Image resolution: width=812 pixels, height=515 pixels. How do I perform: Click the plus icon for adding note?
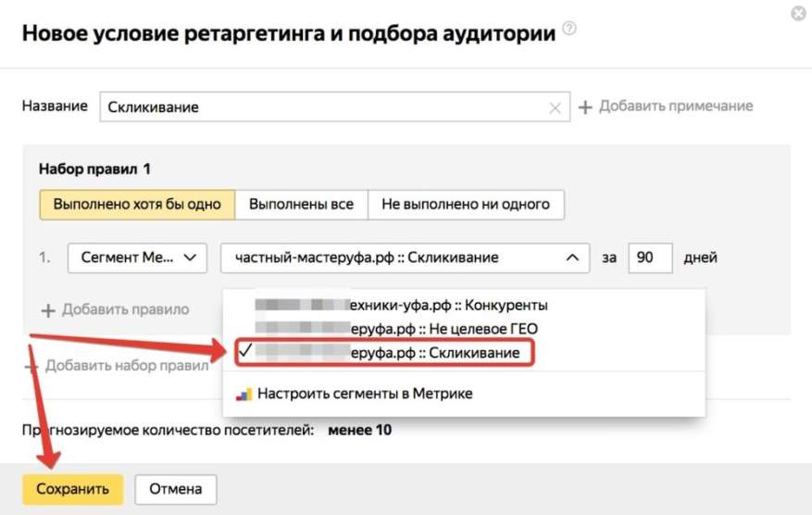pyautogui.click(x=585, y=107)
